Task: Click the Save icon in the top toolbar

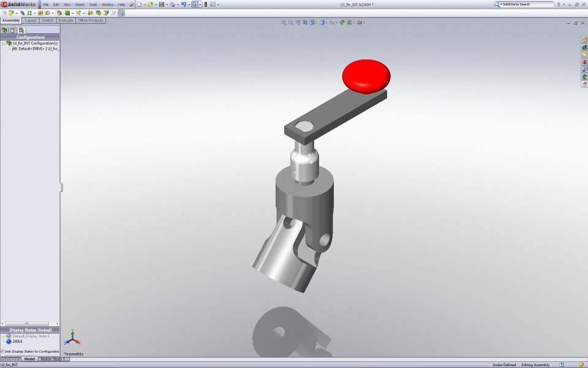Action: coord(162,4)
